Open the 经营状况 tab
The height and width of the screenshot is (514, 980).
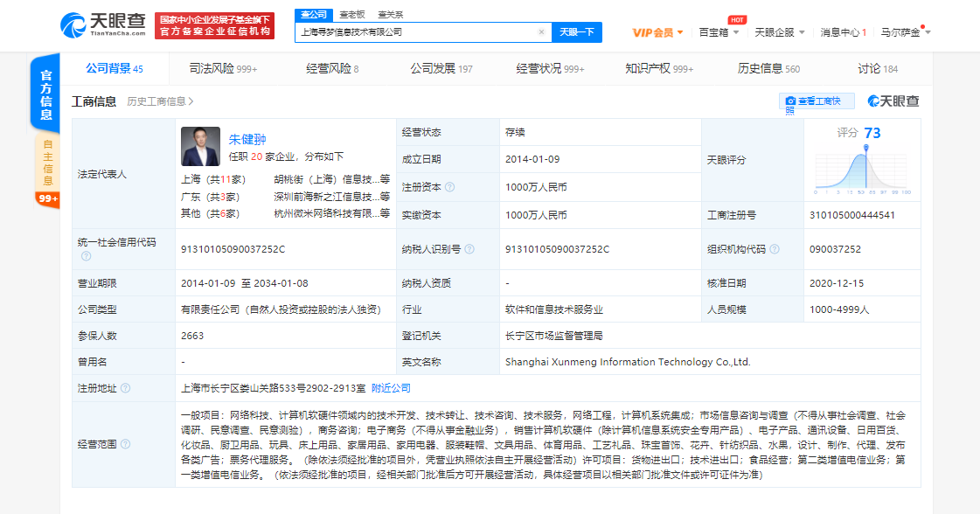(x=550, y=69)
